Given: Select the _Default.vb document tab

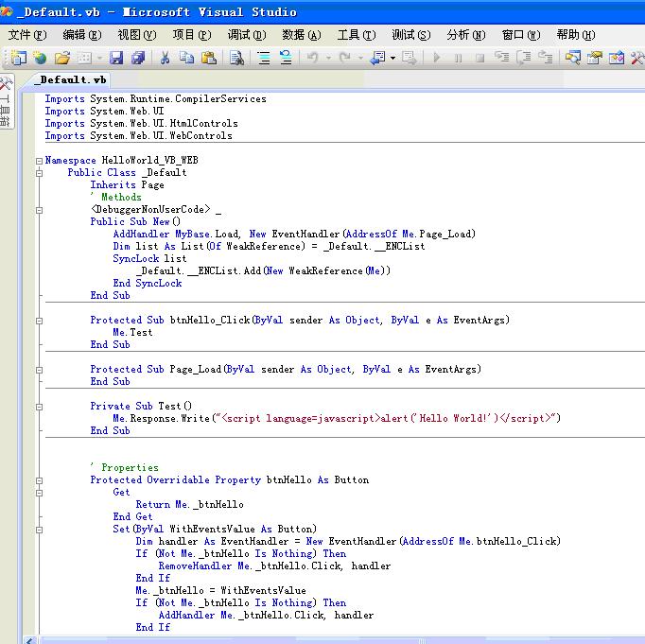Looking at the screenshot, I should (71, 79).
